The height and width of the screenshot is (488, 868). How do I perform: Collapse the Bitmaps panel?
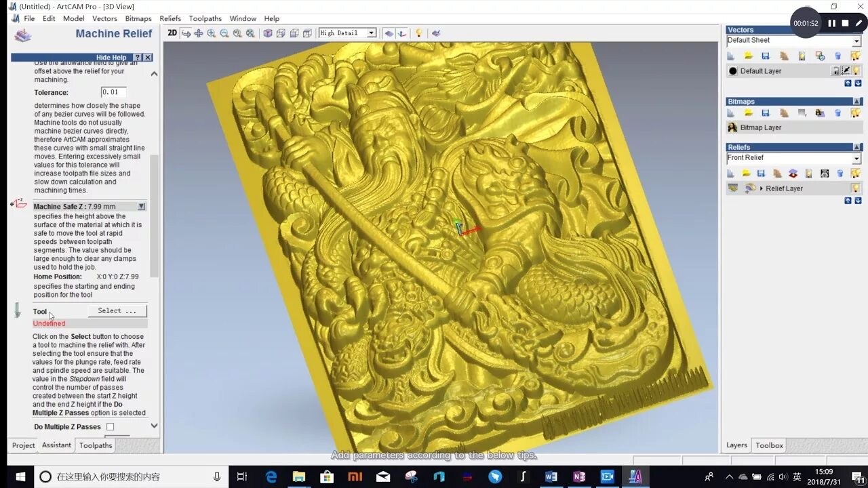857,102
